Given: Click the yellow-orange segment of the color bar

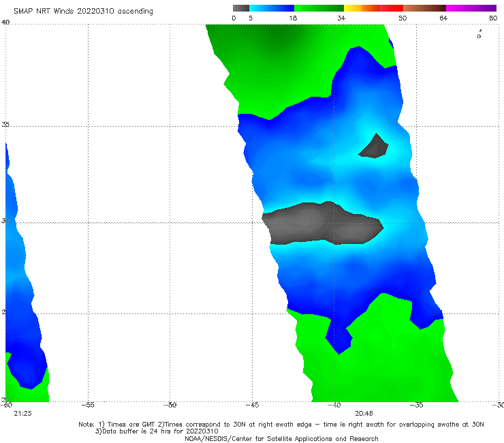Looking at the screenshot, I should pyautogui.click(x=362, y=8).
